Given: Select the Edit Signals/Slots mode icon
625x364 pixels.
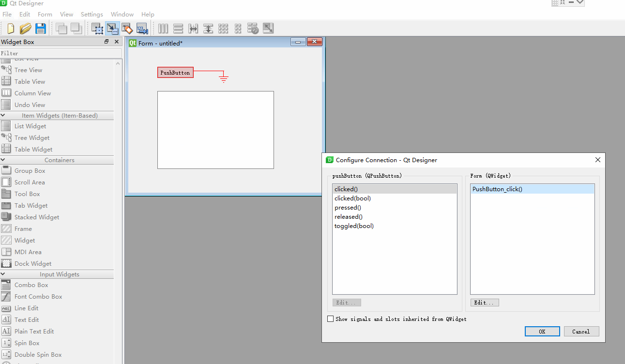Looking at the screenshot, I should point(112,29).
